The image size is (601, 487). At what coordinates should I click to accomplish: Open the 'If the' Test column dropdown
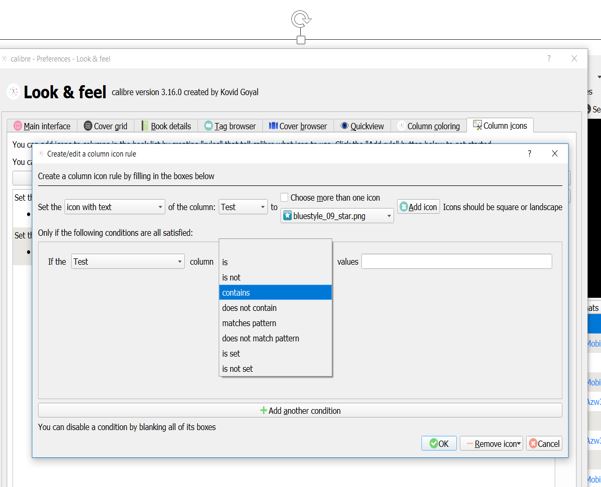pyautogui.click(x=128, y=261)
